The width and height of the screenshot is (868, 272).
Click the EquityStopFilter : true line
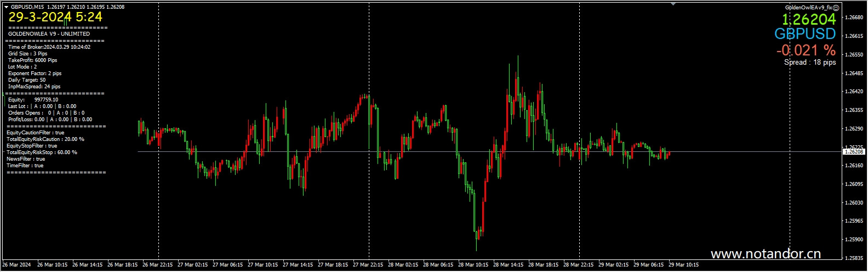[32, 146]
